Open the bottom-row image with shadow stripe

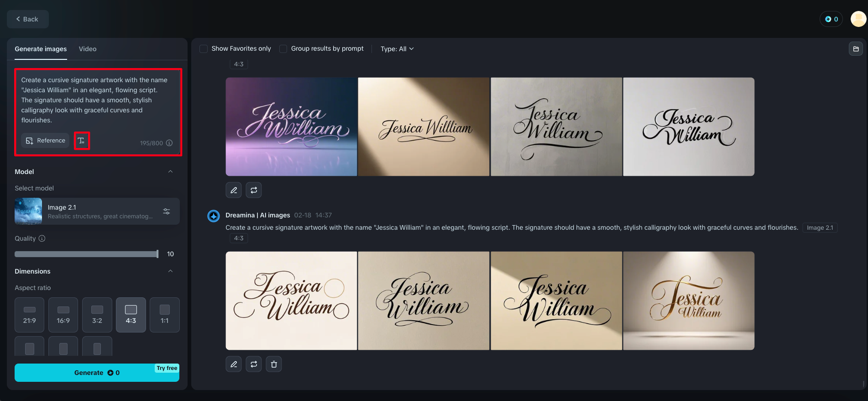[556, 301]
